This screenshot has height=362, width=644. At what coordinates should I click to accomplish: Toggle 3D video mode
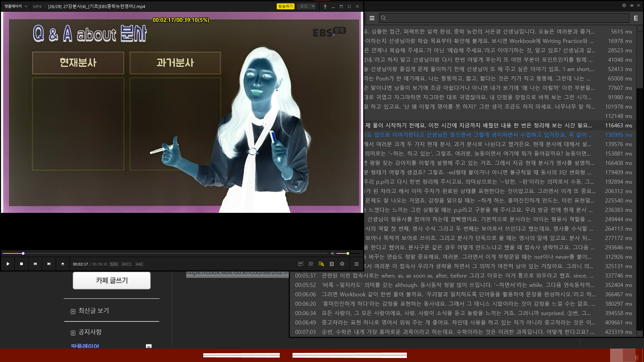(311, 264)
